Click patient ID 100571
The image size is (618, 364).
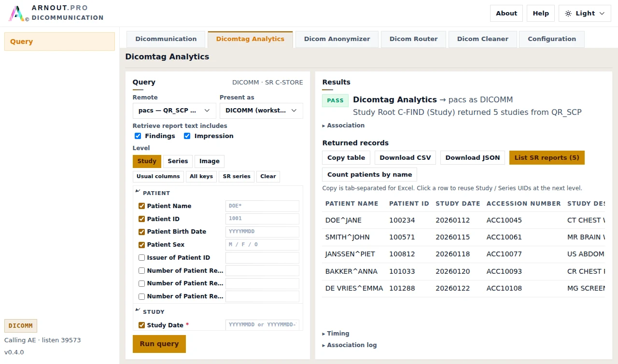click(x=402, y=237)
